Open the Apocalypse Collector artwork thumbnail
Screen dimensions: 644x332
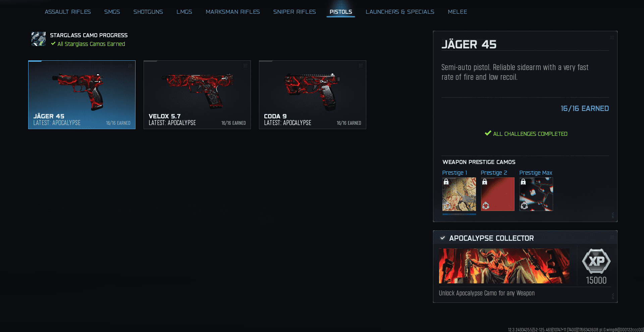click(504, 266)
